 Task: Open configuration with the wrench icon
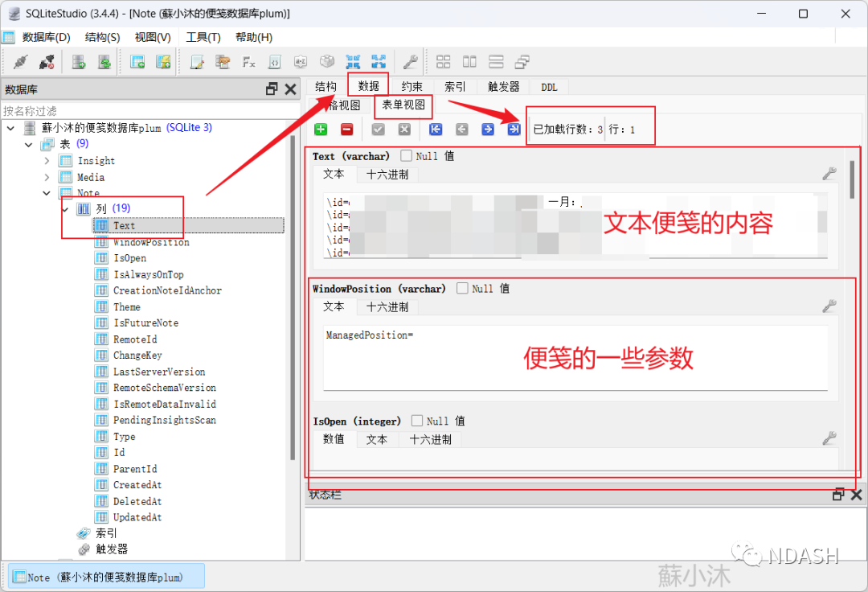410,61
